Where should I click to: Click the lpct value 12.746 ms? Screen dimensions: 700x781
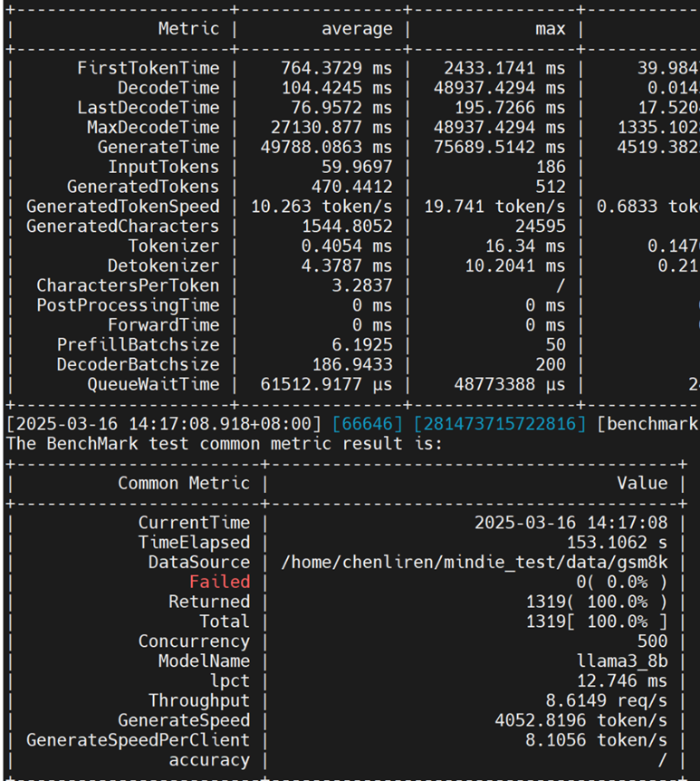tap(622, 680)
